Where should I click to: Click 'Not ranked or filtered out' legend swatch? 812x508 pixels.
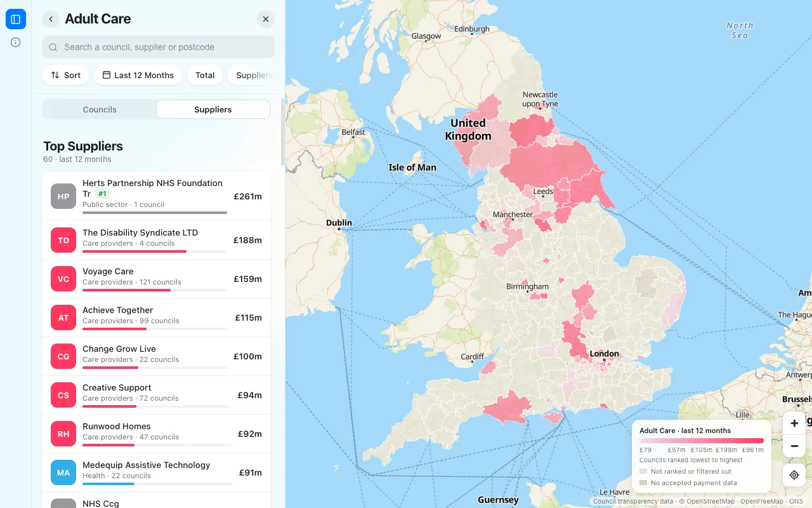[643, 472]
